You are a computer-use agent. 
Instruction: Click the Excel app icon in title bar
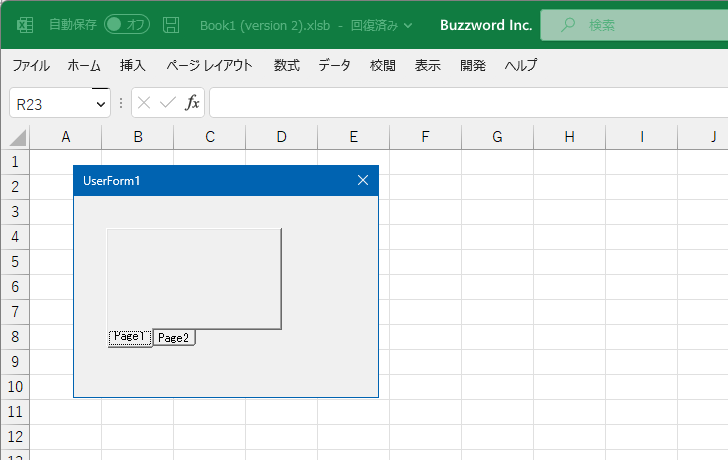pos(25,24)
